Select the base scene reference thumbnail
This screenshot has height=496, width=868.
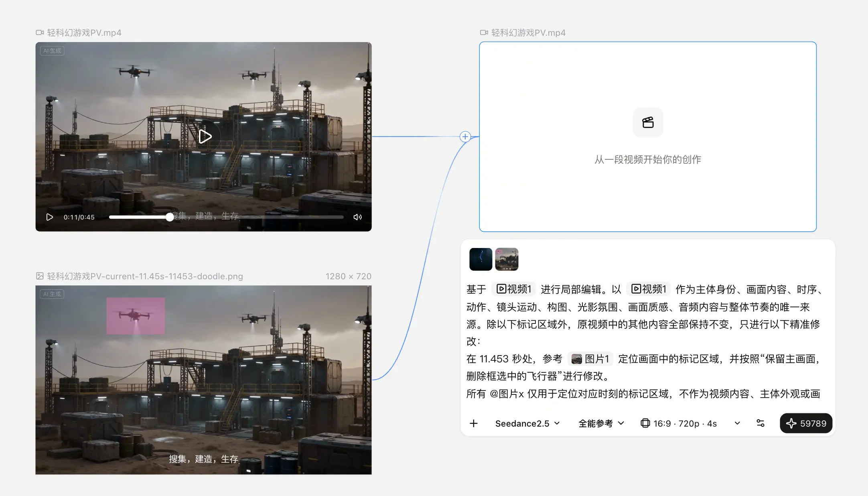507,259
